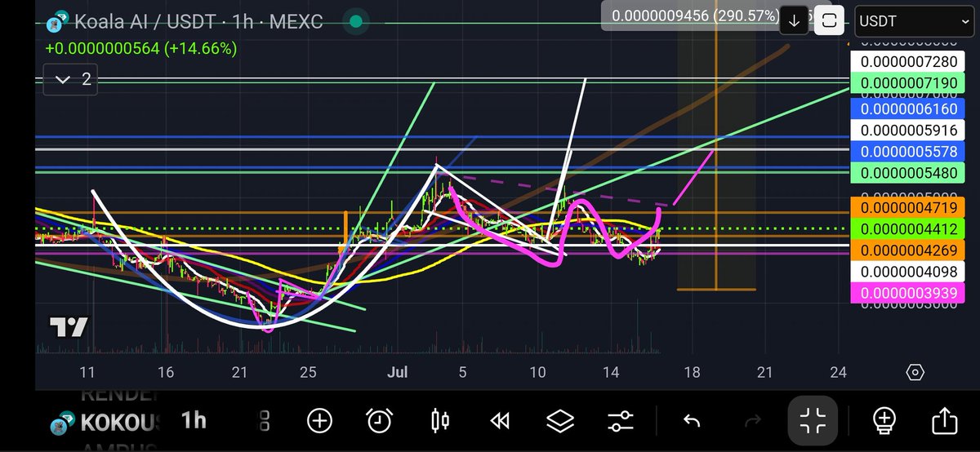This screenshot has width=980, height=452.
Task: Click date 25 on the time axis
Action: [307, 372]
